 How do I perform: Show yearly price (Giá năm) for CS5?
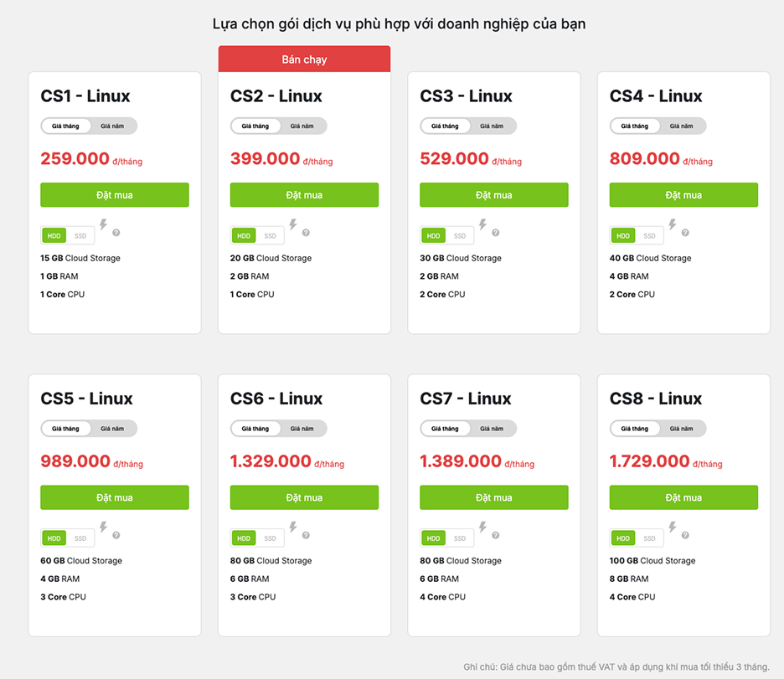point(112,429)
